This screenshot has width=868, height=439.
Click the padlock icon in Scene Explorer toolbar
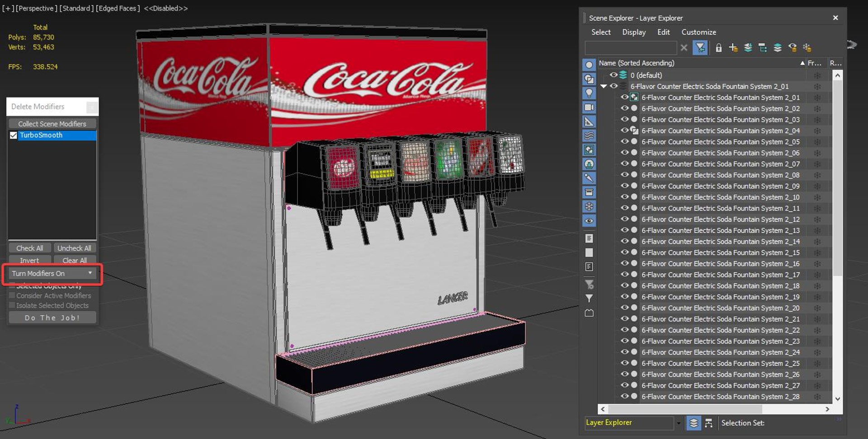click(718, 47)
